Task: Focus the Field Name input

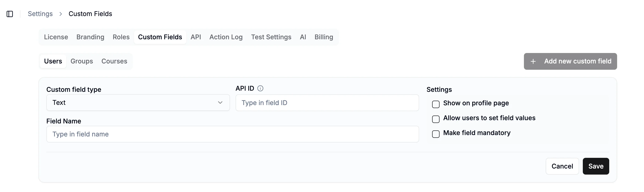Action: [232, 134]
